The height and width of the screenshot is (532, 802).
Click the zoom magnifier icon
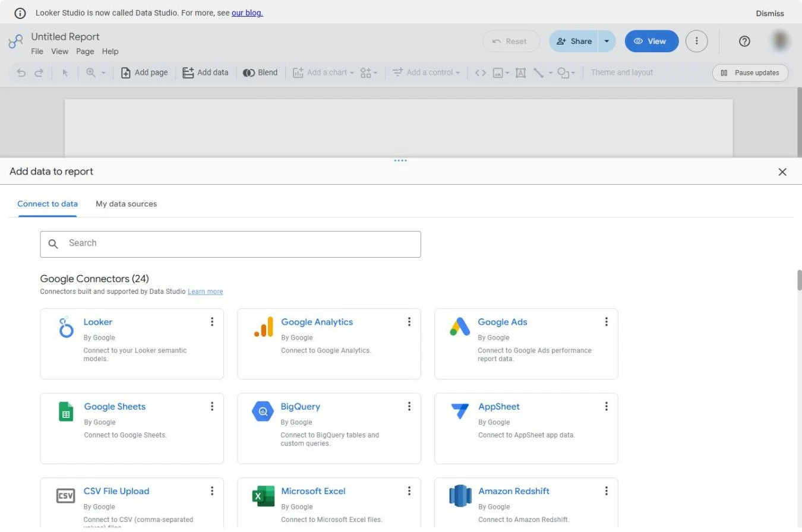pos(91,72)
